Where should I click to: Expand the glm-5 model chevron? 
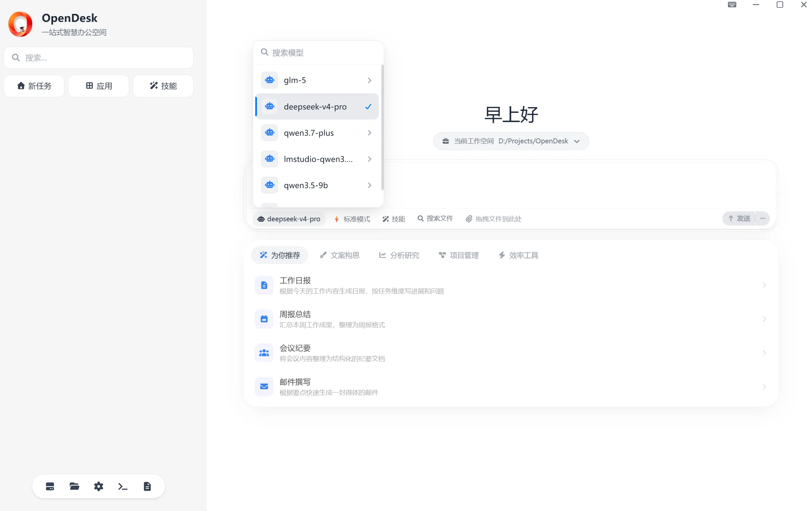coord(369,80)
